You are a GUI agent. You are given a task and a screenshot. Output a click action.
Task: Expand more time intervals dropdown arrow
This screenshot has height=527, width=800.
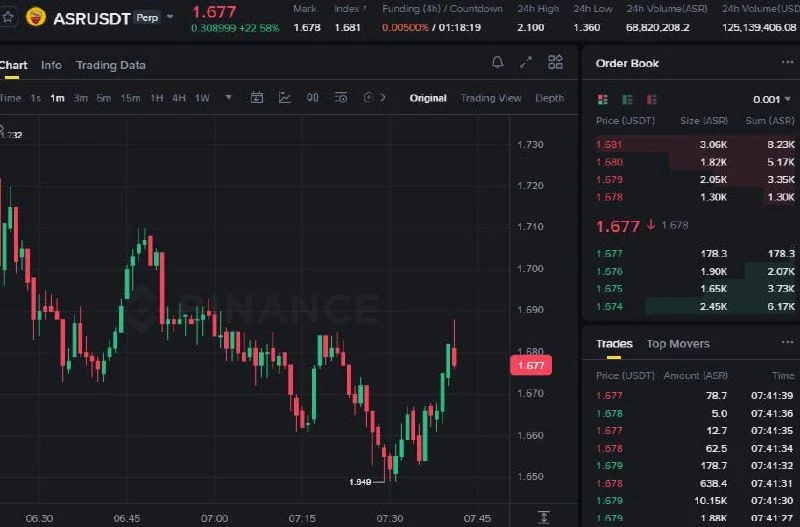pos(229,97)
